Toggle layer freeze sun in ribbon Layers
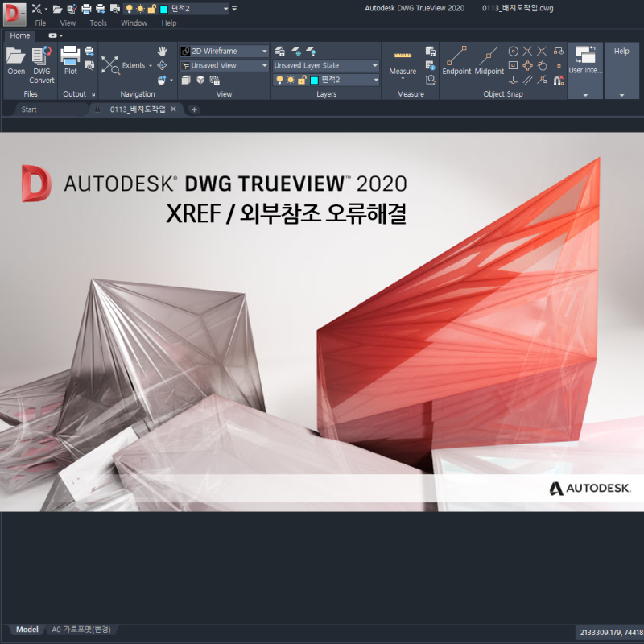The height and width of the screenshot is (644, 644). (291, 80)
